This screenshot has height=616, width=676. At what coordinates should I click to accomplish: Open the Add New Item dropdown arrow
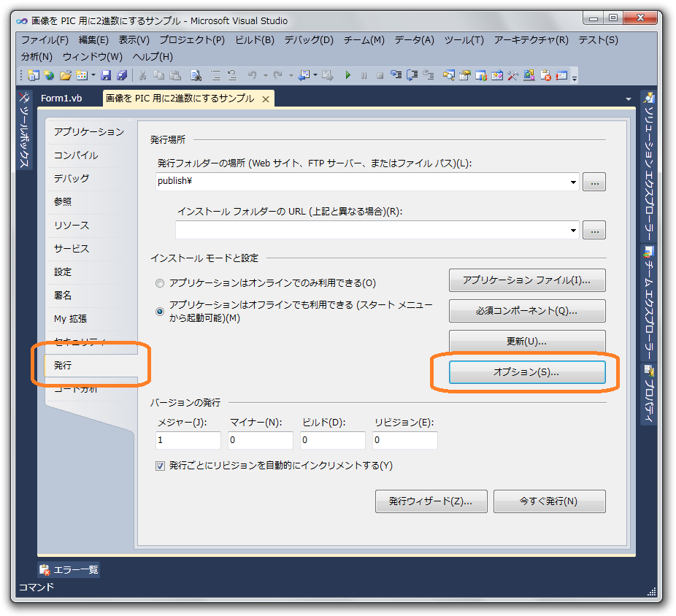pyautogui.click(x=93, y=75)
